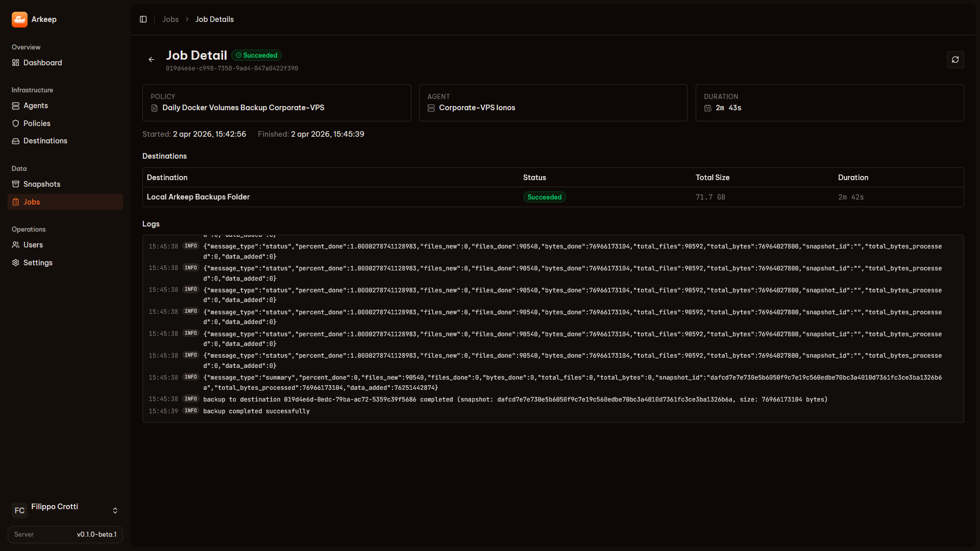Open the Users management section

33,244
